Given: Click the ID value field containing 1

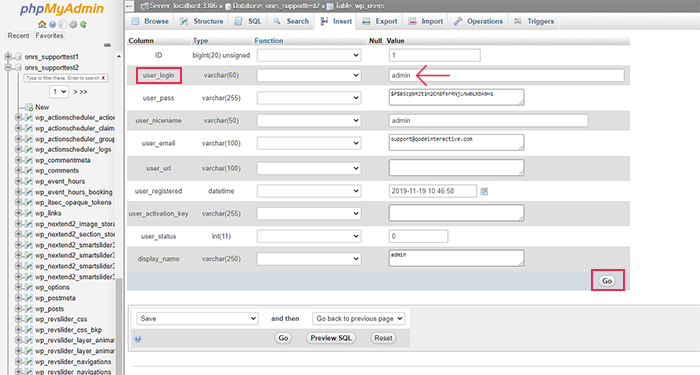Looking at the screenshot, I should click(435, 55).
